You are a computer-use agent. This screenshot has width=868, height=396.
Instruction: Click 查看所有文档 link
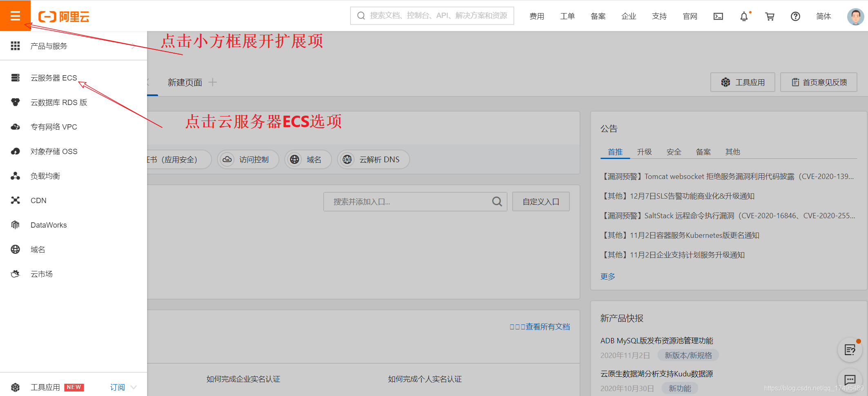click(547, 327)
